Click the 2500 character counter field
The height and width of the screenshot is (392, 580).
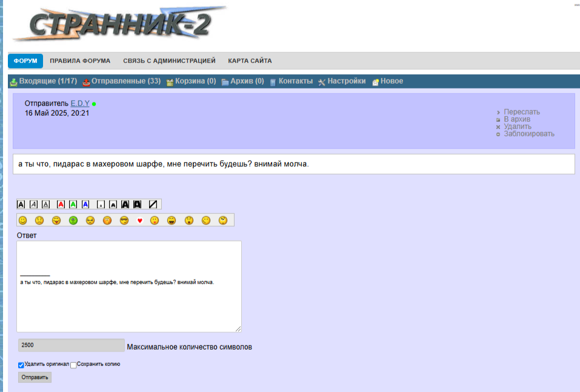pyautogui.click(x=71, y=345)
